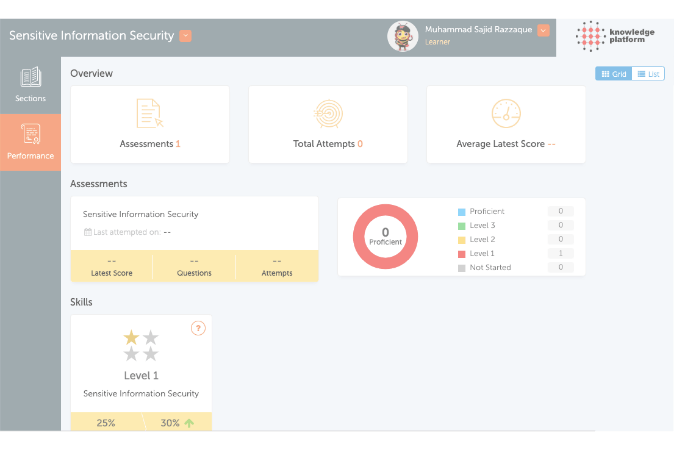Click the Level 1 skill star rating

141,345
